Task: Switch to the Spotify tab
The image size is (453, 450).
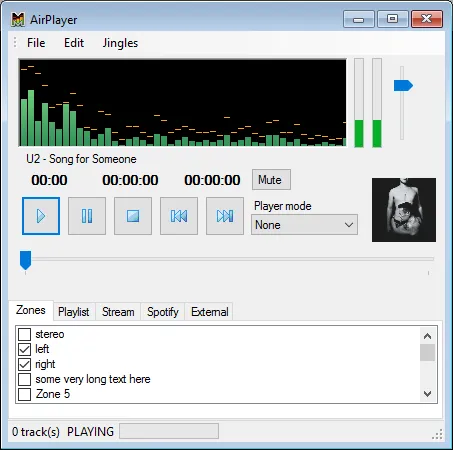Action: click(x=163, y=312)
